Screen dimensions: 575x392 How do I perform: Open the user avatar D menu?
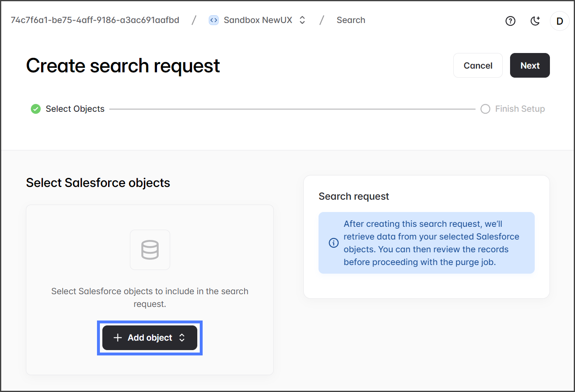click(x=559, y=21)
